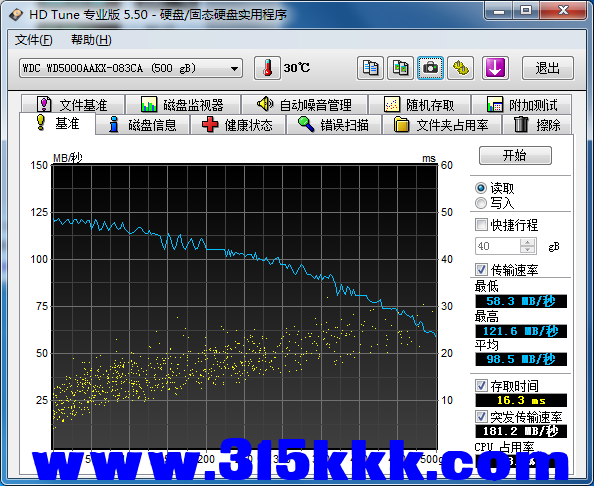
Task: Switch to the 健康状态 tab
Action: [x=238, y=125]
